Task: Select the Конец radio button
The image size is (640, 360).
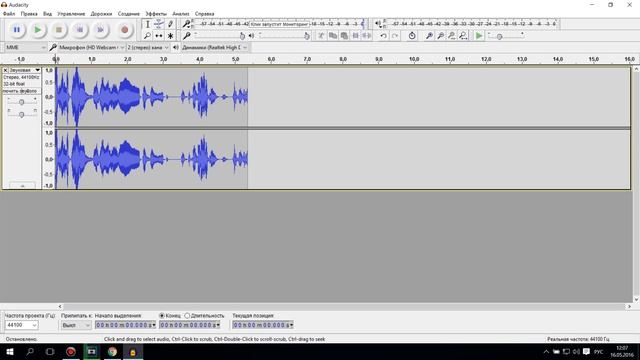Action: 162,316
